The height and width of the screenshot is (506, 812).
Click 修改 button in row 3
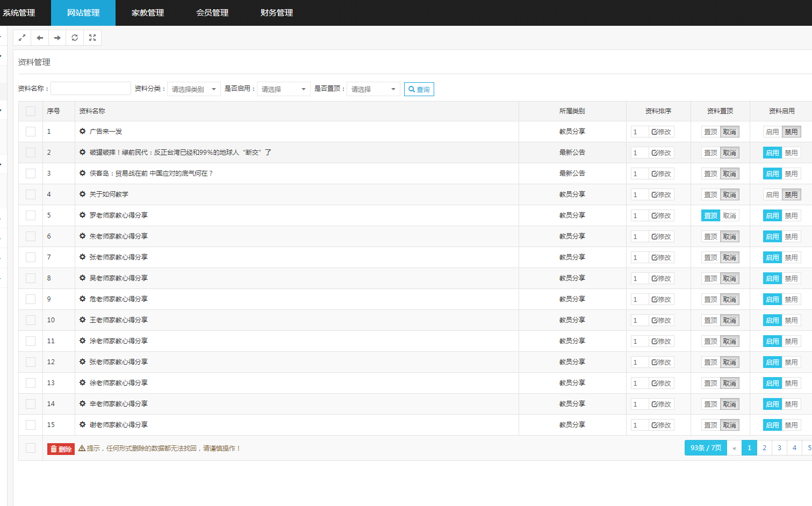click(x=661, y=174)
